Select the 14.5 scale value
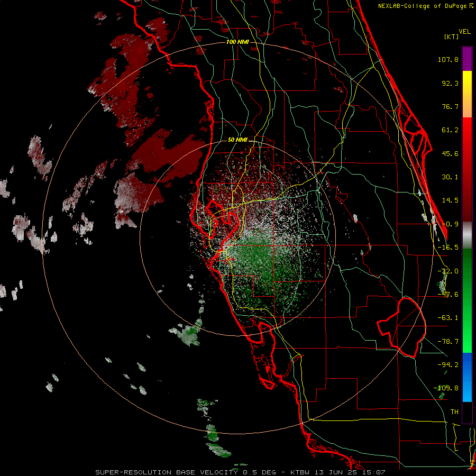This screenshot has width=476, height=476. (x=450, y=200)
